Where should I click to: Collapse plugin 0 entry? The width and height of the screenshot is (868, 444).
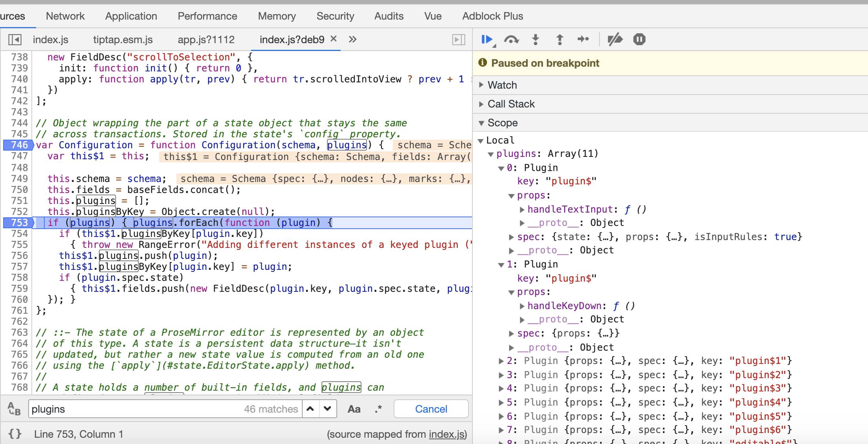click(501, 168)
